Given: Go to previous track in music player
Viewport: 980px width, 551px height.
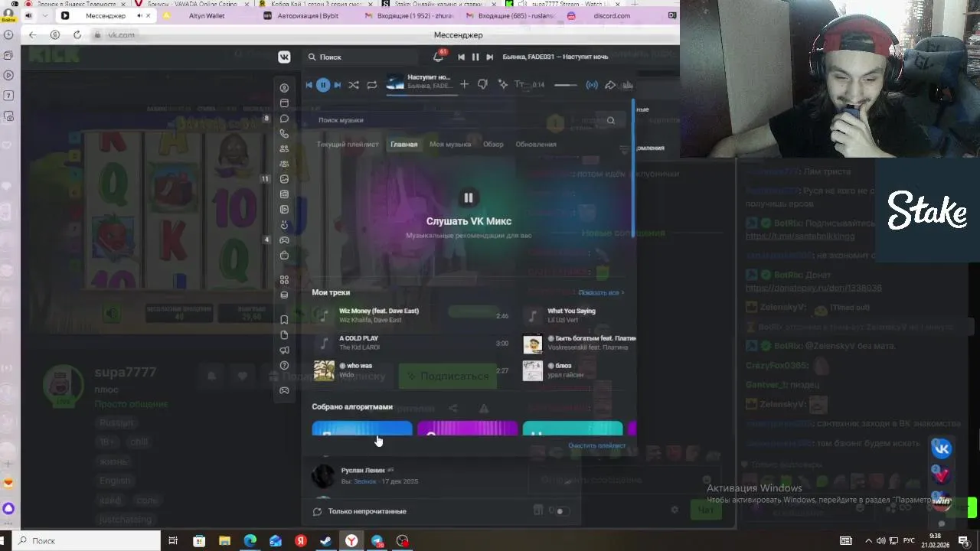Looking at the screenshot, I should [309, 85].
